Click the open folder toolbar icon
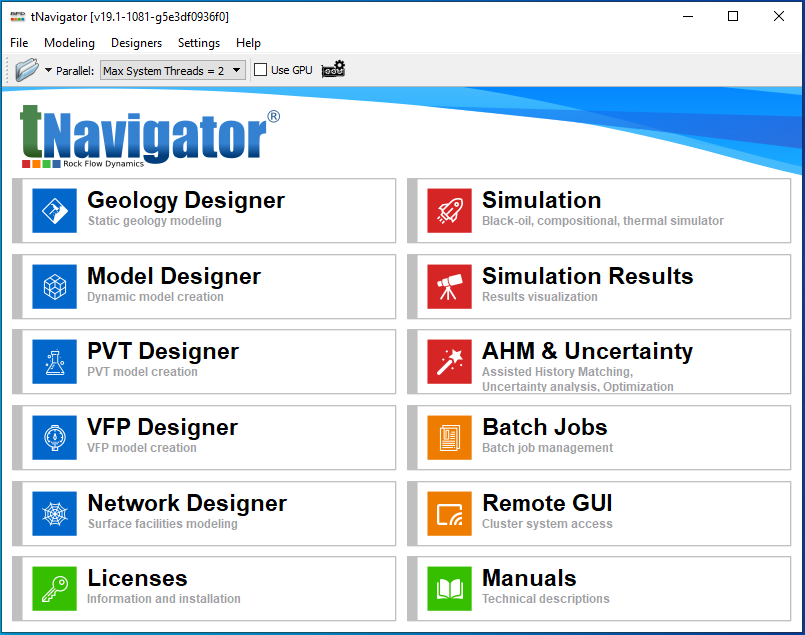 click(x=27, y=70)
